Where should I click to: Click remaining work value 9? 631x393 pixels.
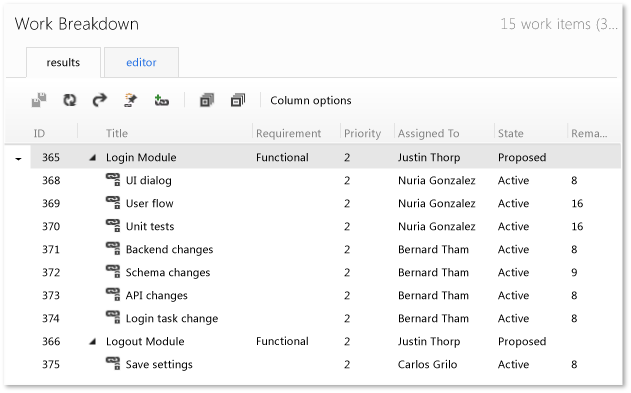click(x=574, y=272)
